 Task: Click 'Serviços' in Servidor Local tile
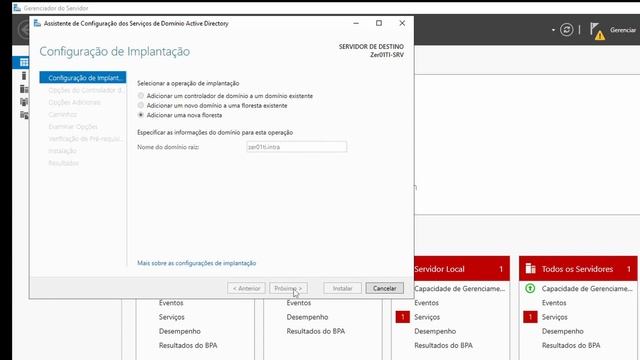tap(427, 317)
